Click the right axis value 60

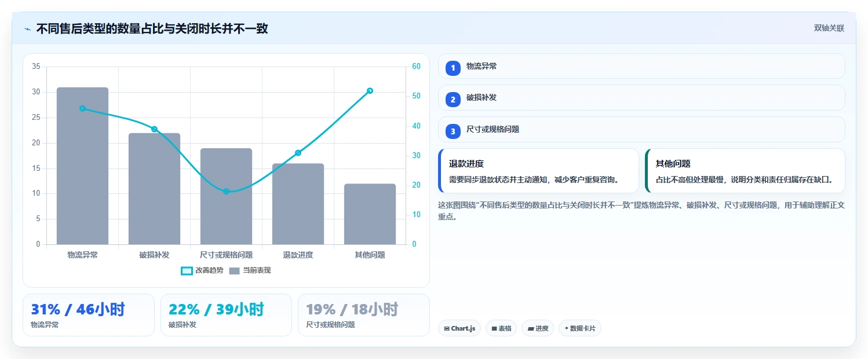[x=416, y=67]
